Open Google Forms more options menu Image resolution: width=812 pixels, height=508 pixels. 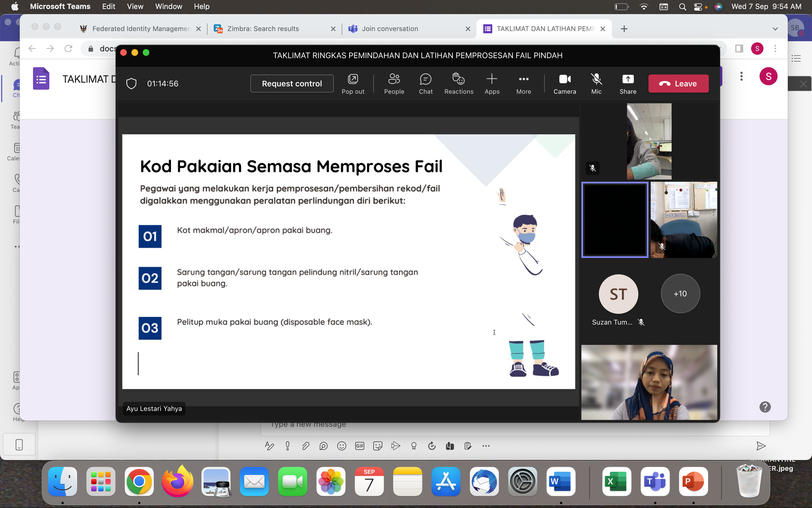click(x=742, y=76)
